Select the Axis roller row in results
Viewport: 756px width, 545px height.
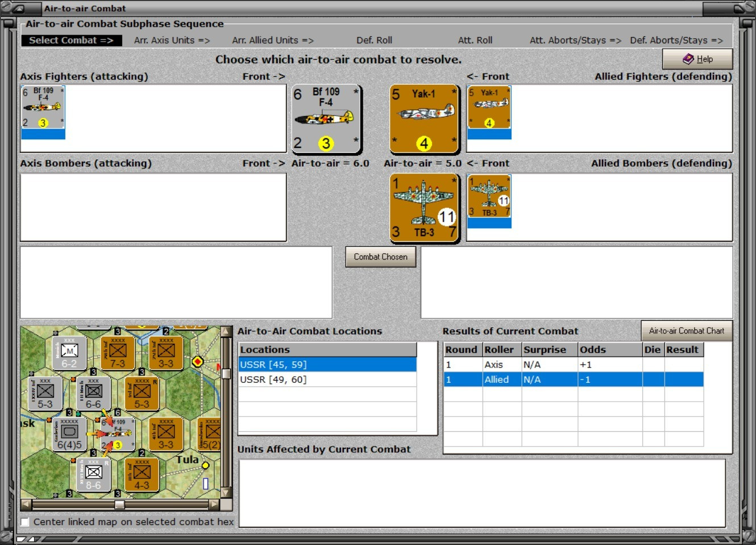click(x=574, y=365)
